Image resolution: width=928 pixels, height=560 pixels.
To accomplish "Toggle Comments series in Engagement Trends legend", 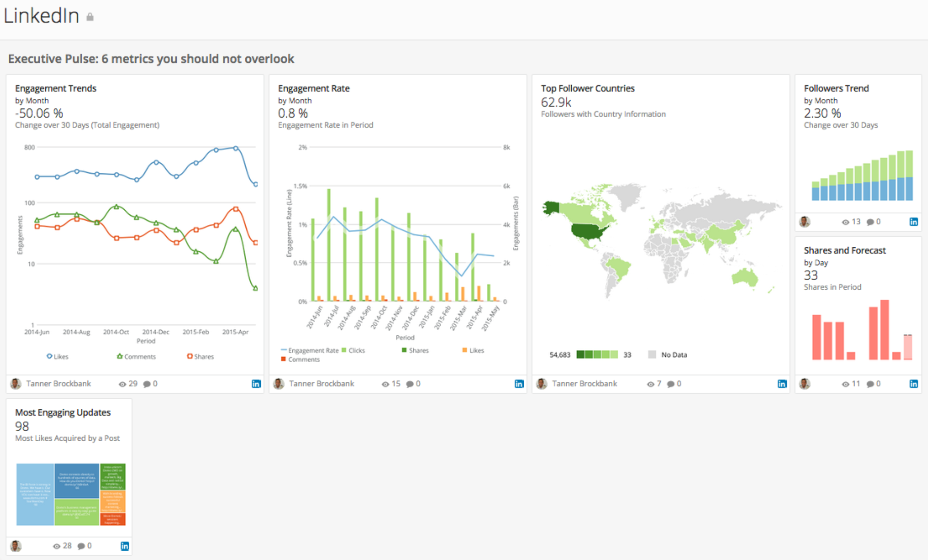I will click(136, 356).
